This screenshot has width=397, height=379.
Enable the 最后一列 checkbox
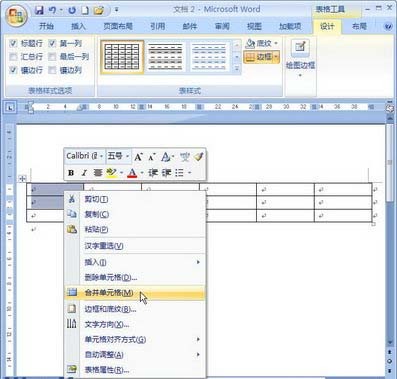point(52,57)
